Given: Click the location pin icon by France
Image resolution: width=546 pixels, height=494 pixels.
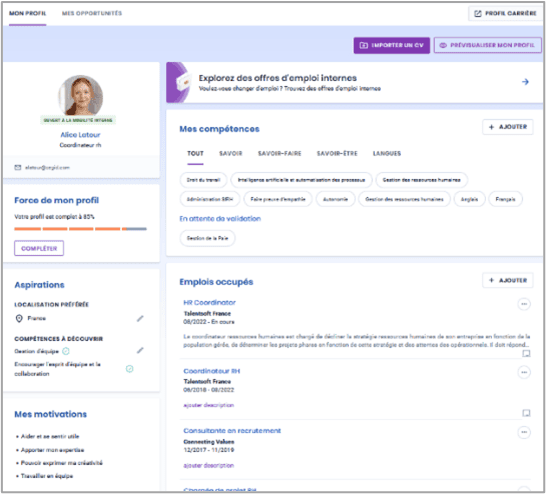Looking at the screenshot, I should pos(19,318).
